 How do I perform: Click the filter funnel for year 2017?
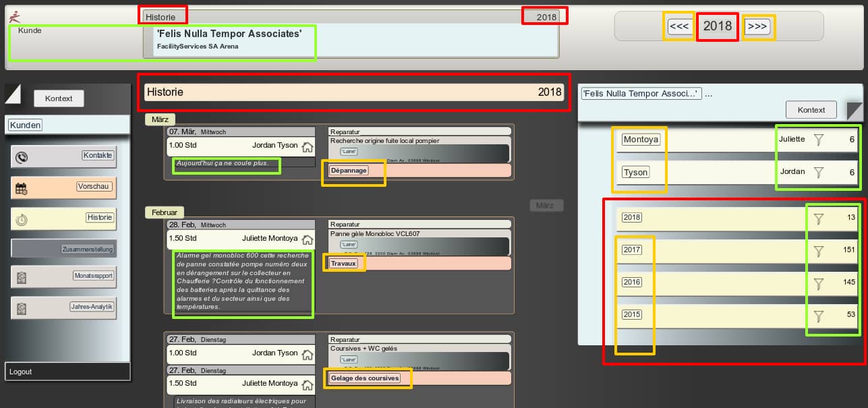point(819,252)
